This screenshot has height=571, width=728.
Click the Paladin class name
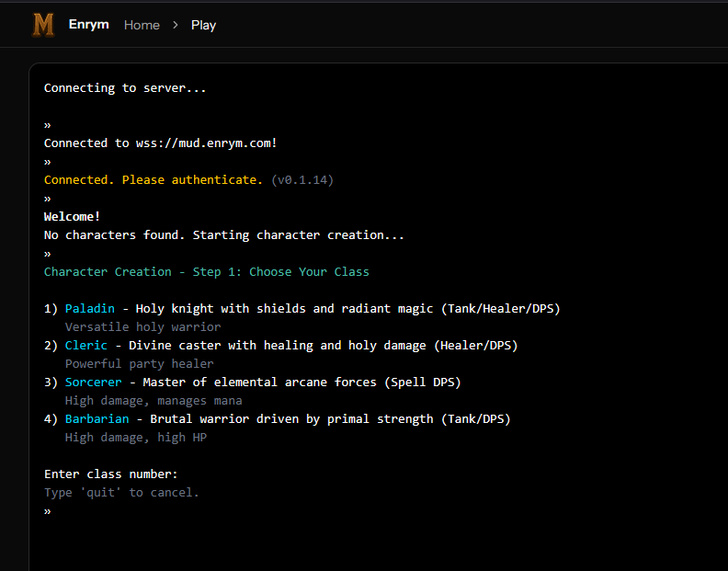click(x=90, y=309)
